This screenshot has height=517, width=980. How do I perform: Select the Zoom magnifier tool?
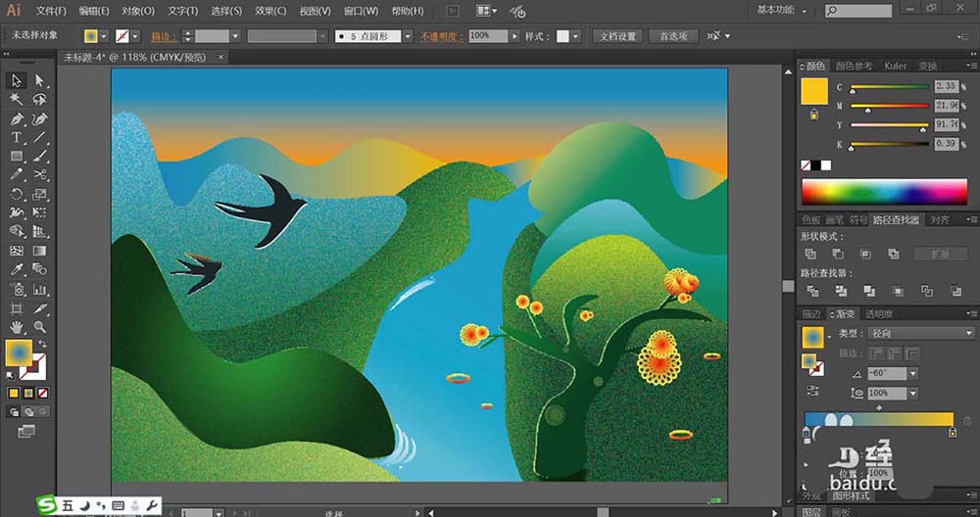pos(40,327)
